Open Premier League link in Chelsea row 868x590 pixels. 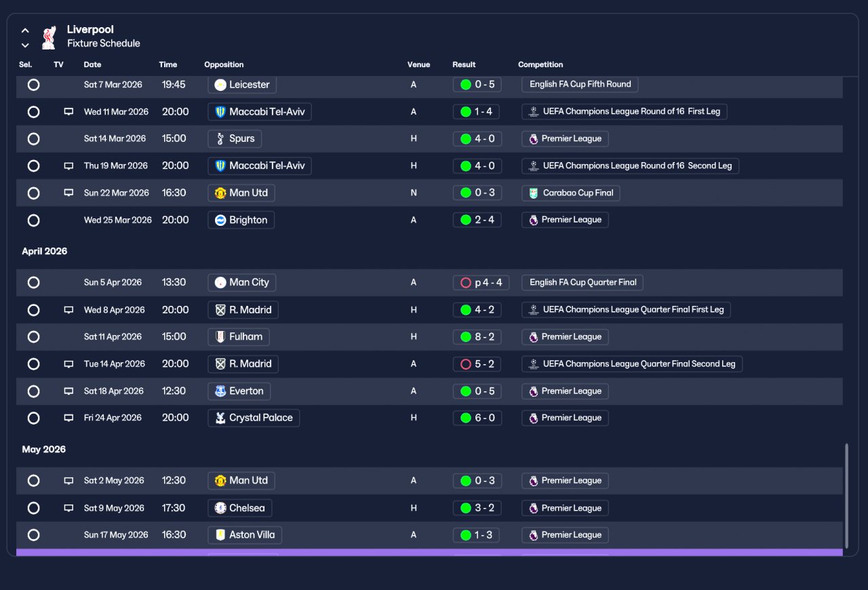565,508
